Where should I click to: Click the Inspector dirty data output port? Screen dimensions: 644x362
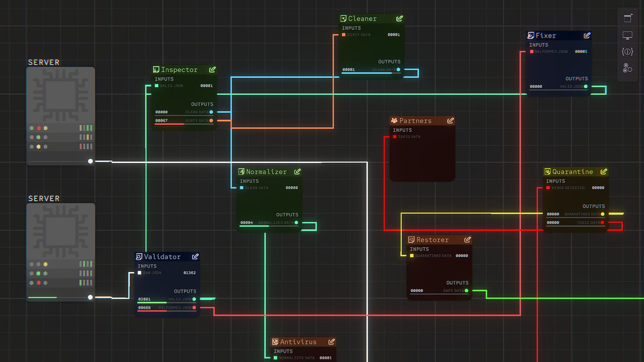211,121
